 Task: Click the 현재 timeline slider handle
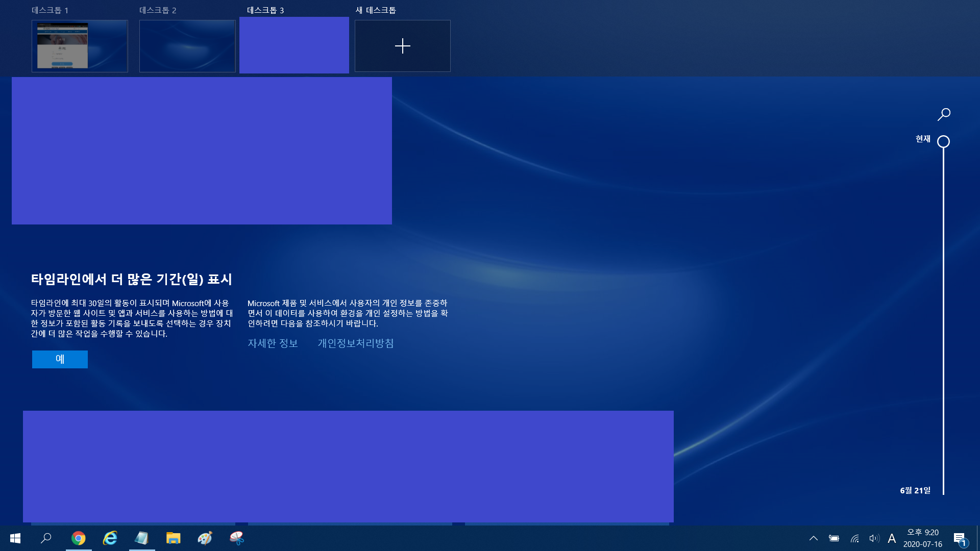tap(943, 141)
